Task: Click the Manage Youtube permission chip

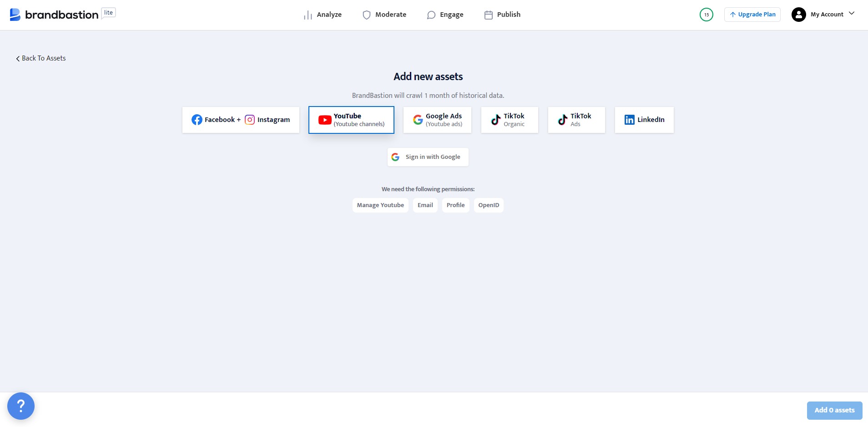Action: (380, 205)
